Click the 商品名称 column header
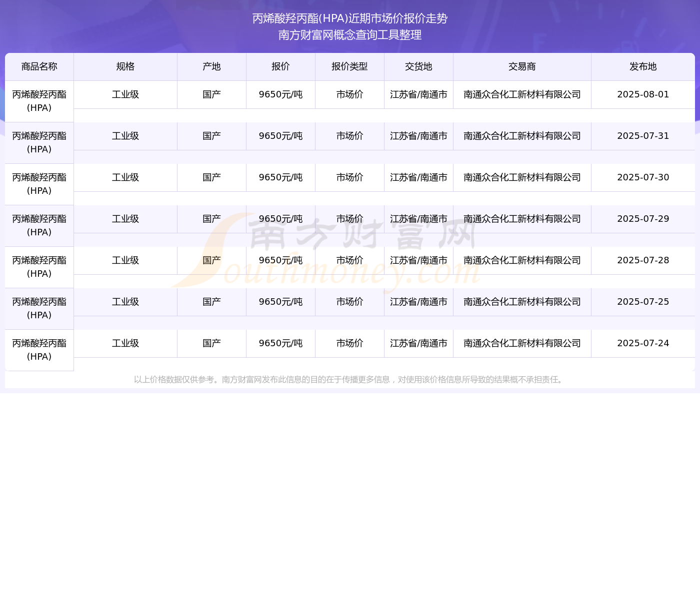Viewport: 700px width, 602px height. 39,67
